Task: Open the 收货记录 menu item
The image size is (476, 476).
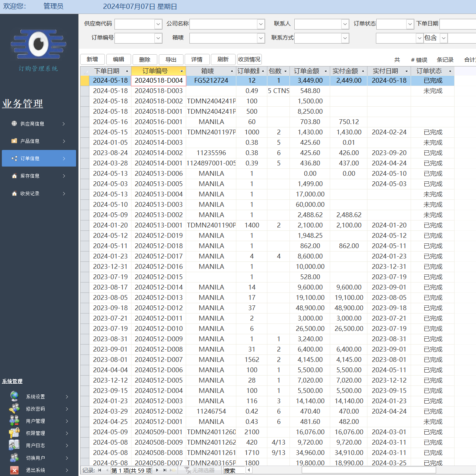Action: (39, 193)
